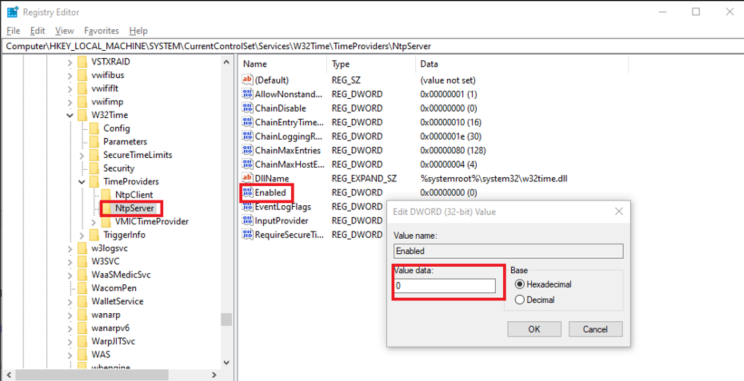This screenshot has height=381, width=744.
Task: Expand the wanarp tree node
Action: click(x=70, y=315)
